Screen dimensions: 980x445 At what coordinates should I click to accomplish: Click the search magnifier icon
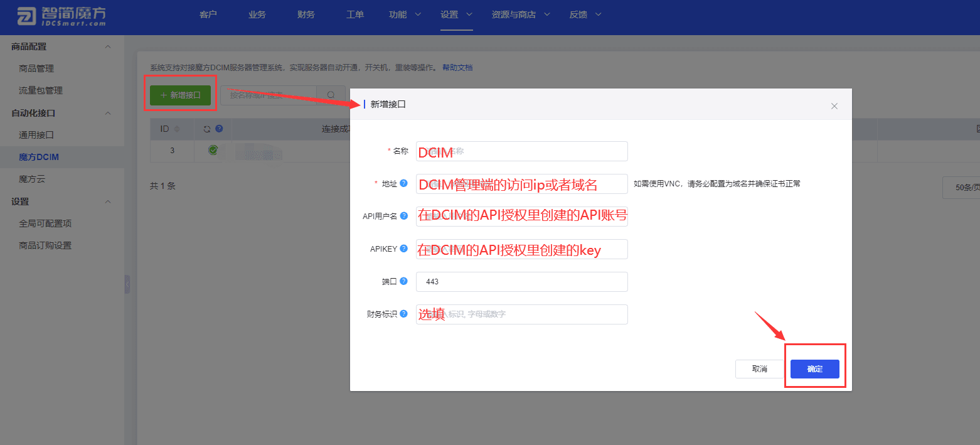[x=331, y=95]
